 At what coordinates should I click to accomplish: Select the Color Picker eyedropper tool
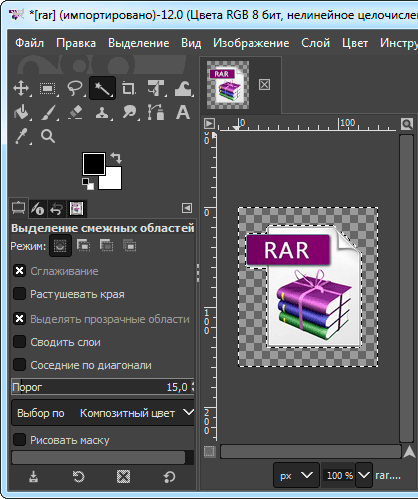tap(22, 136)
